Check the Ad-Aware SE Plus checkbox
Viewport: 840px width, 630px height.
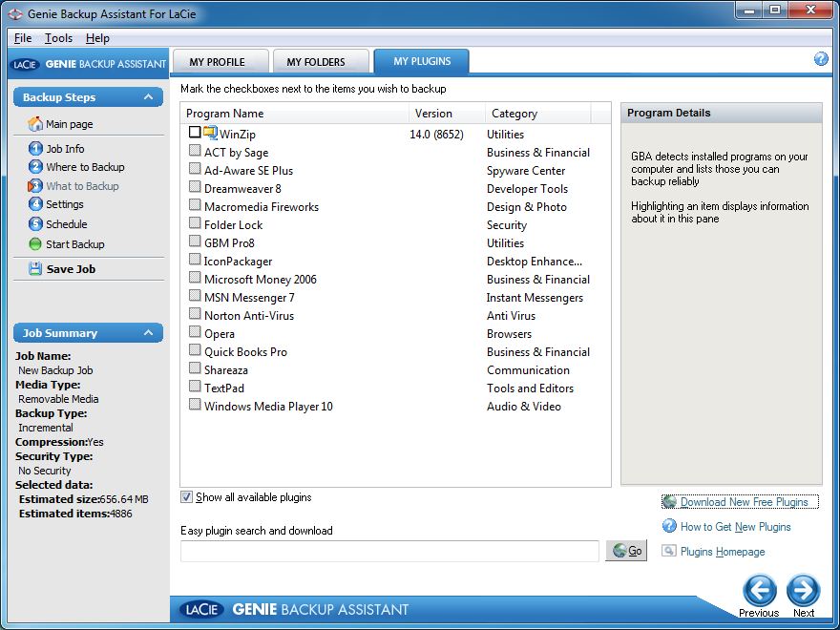tap(195, 169)
